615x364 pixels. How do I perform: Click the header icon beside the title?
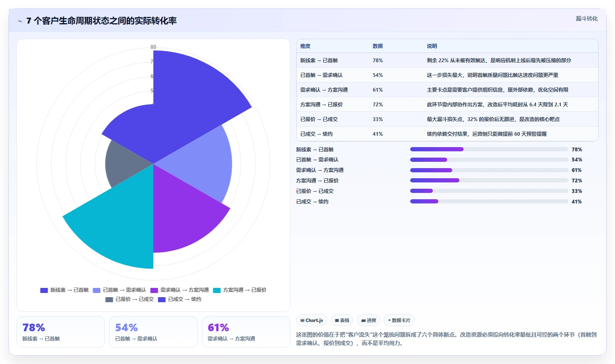coord(20,21)
